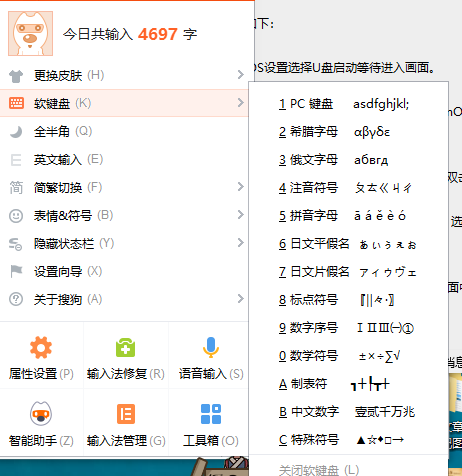This screenshot has width=462, height=476.
Task: Click 输入法修复 (R) label
Action: [126, 374]
